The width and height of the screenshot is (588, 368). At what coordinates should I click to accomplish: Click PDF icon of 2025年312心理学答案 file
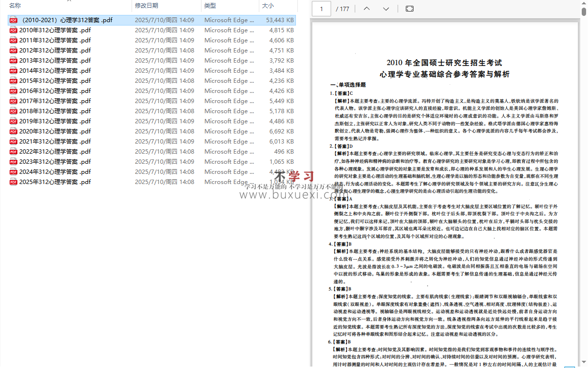pyautogui.click(x=13, y=182)
